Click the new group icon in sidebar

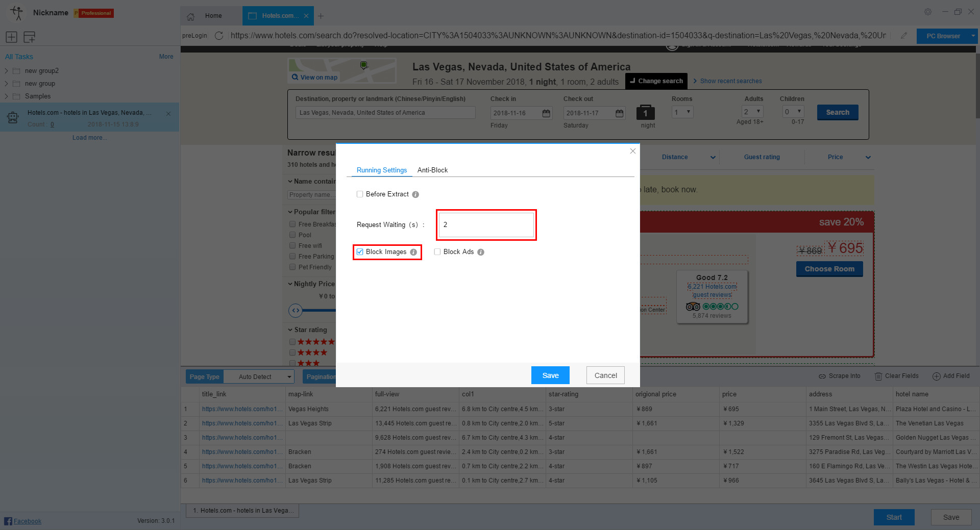pyautogui.click(x=29, y=37)
